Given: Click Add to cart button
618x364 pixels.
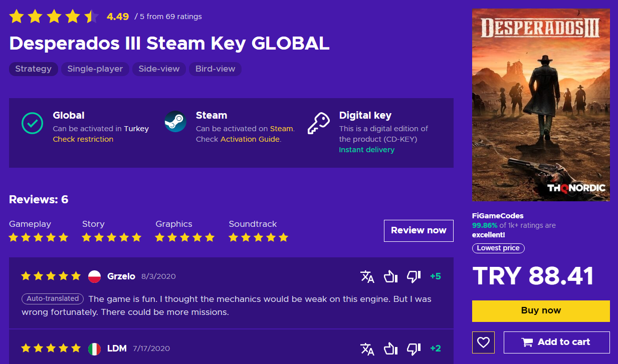Looking at the screenshot, I should [x=557, y=342].
